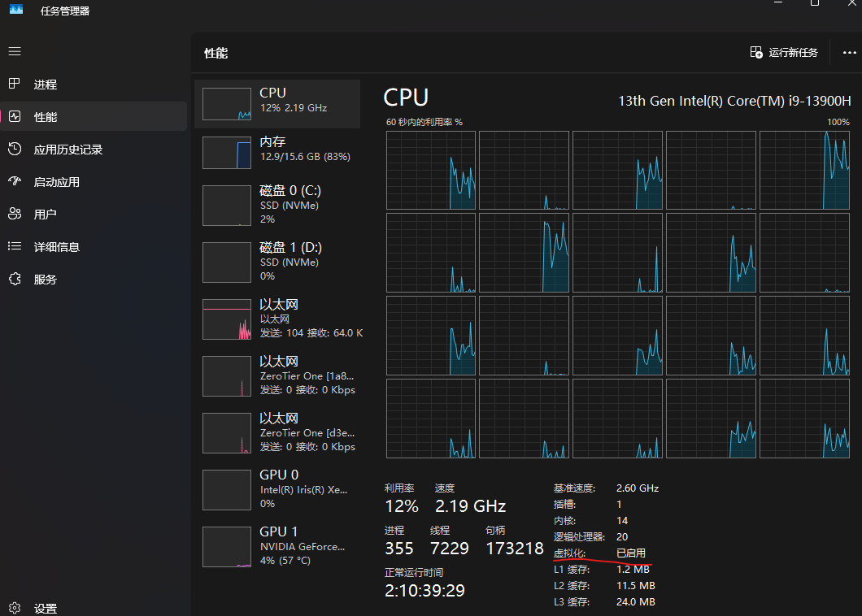Click the 2.19 GHz speed value
Screen dimensions: 862x616
pos(470,506)
